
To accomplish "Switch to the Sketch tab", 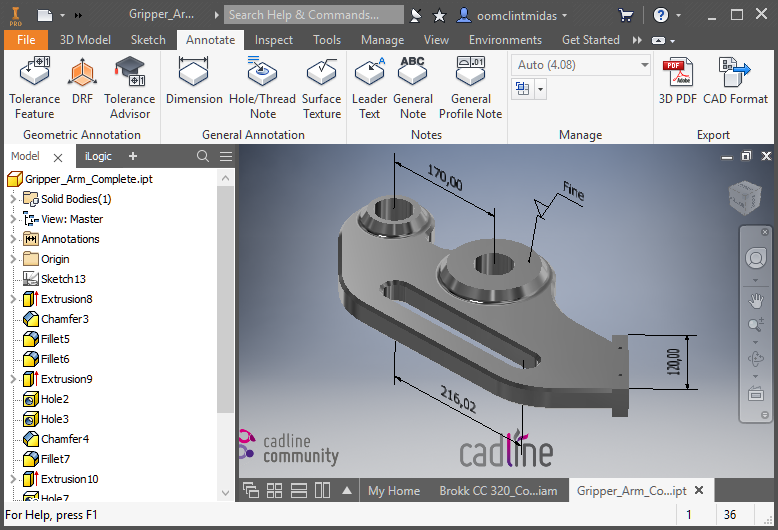I will point(148,40).
